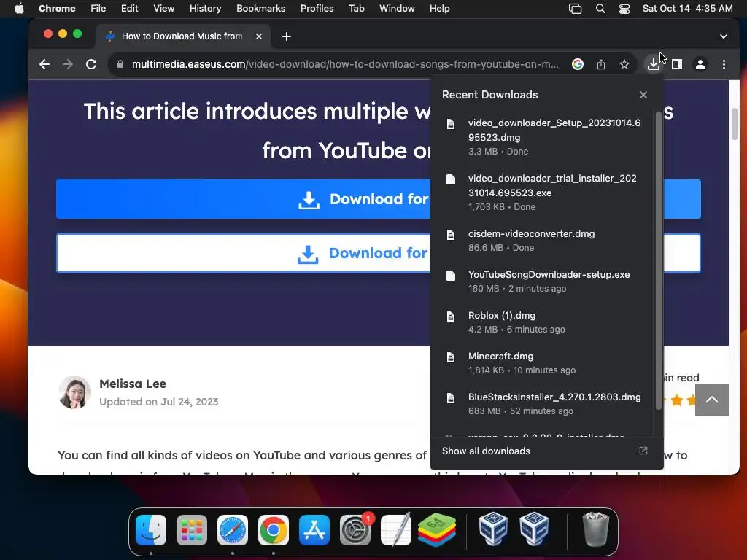Open the Profiles menu
The image size is (747, 560).
point(317,9)
